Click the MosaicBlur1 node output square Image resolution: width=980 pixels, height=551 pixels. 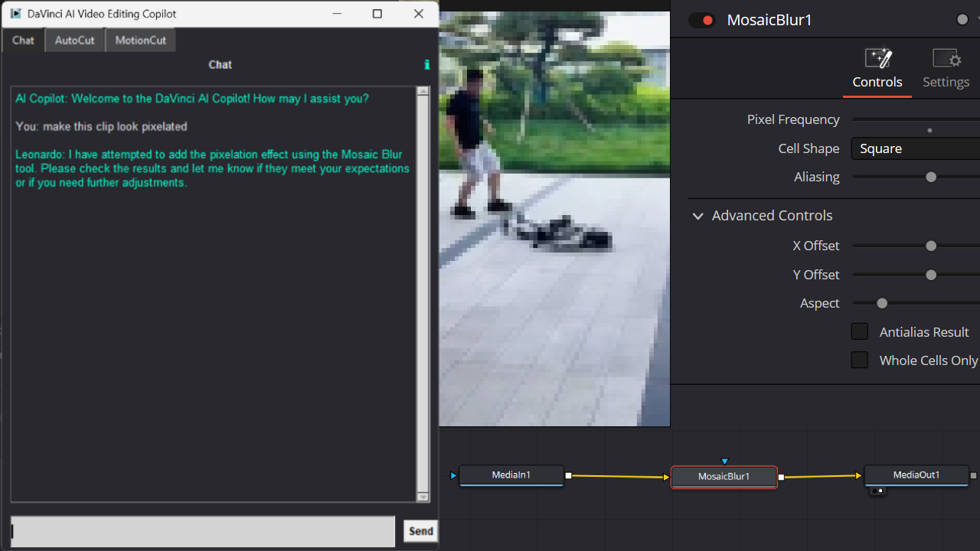tap(781, 477)
